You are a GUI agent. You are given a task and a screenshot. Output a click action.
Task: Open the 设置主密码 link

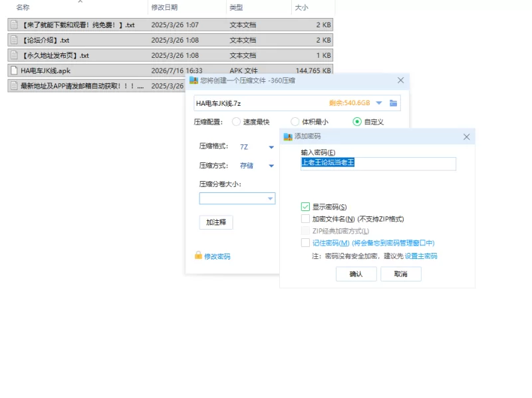click(421, 256)
